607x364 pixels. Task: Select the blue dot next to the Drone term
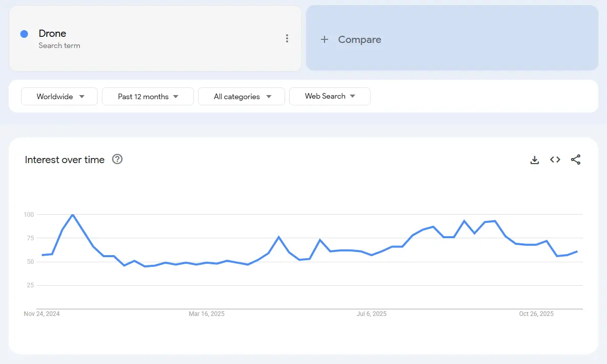pos(24,33)
